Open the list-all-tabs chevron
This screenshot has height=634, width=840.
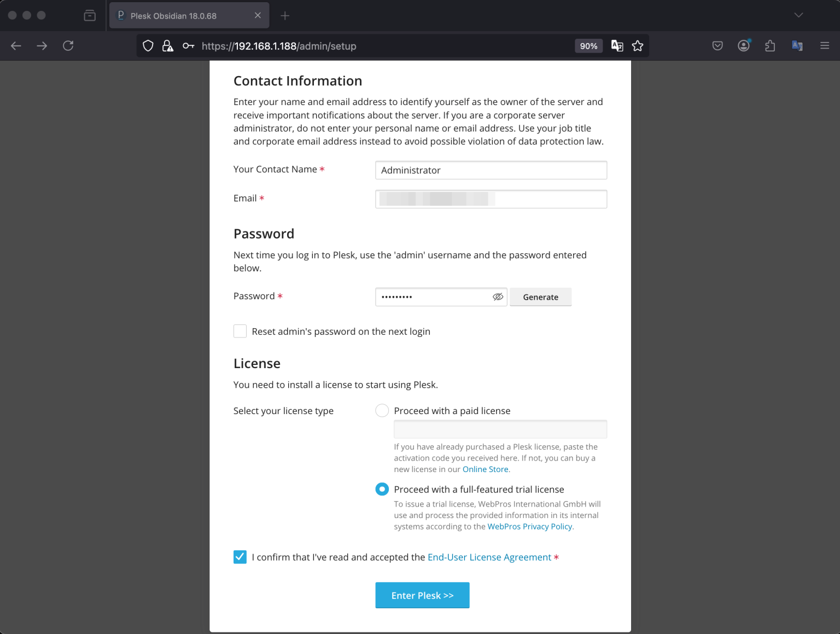798,15
